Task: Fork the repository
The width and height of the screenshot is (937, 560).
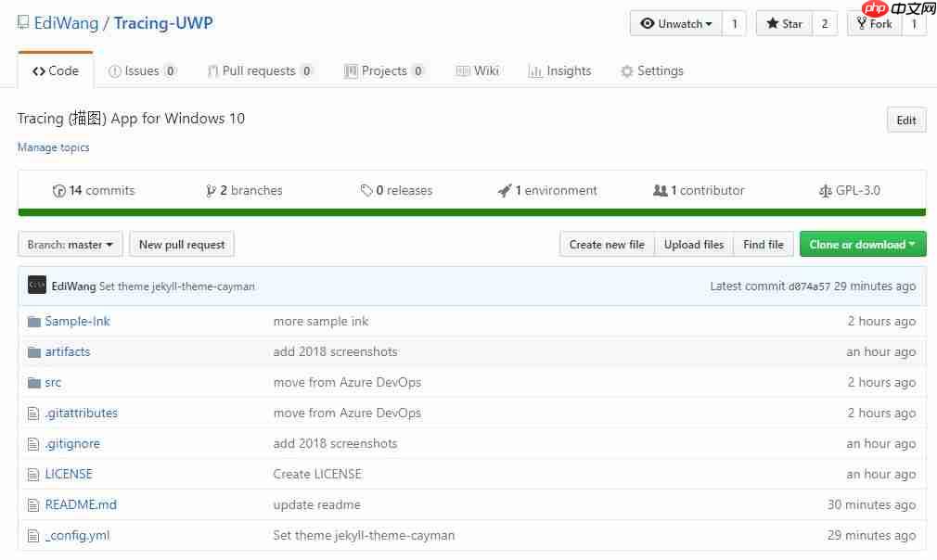Action: coord(874,23)
